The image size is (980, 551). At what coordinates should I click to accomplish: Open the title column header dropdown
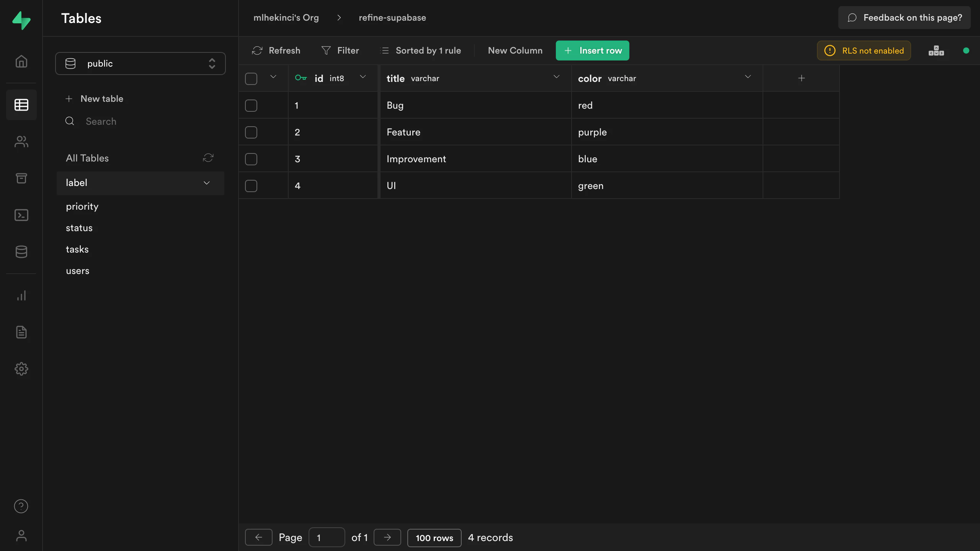[556, 77]
